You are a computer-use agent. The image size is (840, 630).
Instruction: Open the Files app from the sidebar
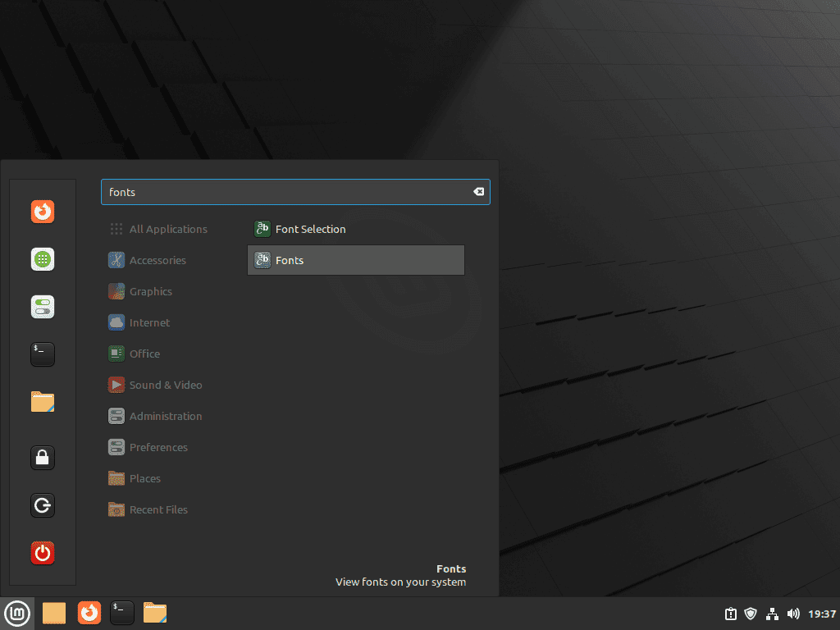(42, 402)
